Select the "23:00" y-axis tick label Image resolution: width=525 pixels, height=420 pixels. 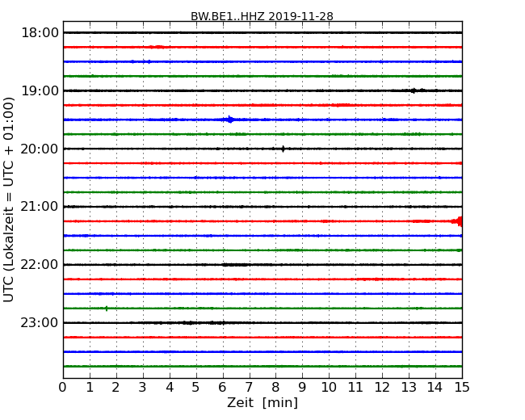[x=40, y=322]
